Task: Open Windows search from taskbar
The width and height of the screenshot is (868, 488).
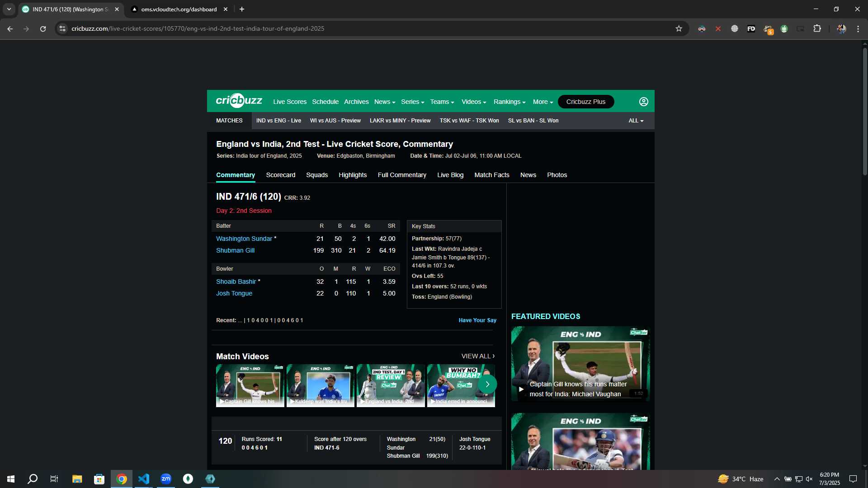Action: pyautogui.click(x=33, y=479)
